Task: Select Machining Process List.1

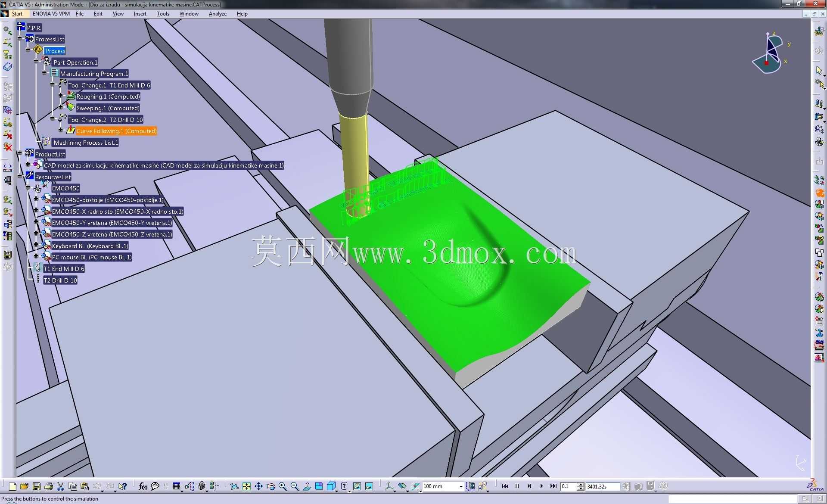Action: click(86, 142)
